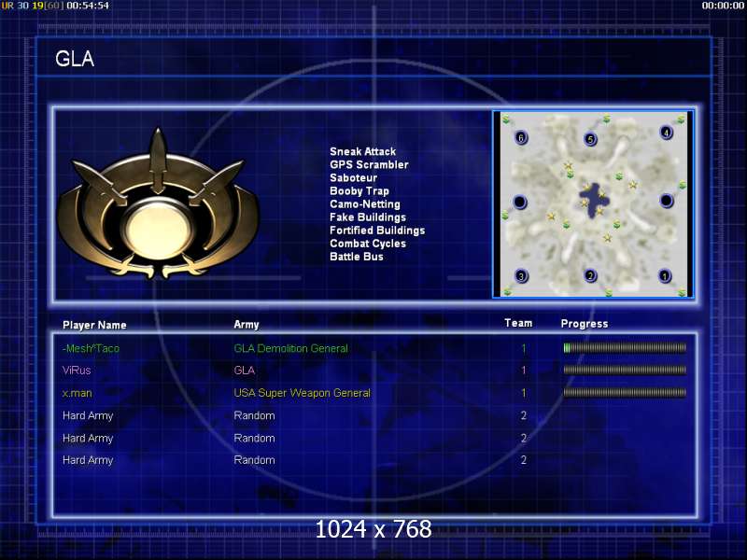Click the "Army" column header
Image resolution: width=747 pixels, height=560 pixels.
coord(246,325)
